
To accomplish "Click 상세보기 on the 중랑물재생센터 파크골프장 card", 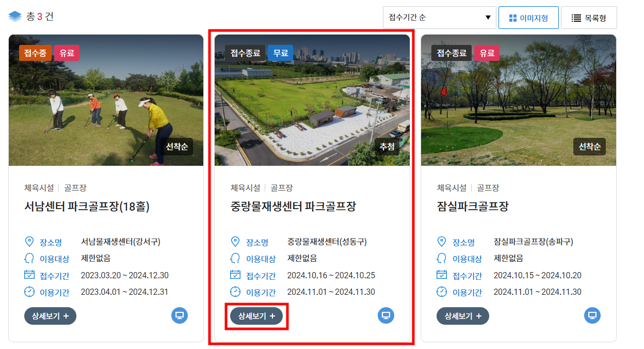I will [256, 316].
